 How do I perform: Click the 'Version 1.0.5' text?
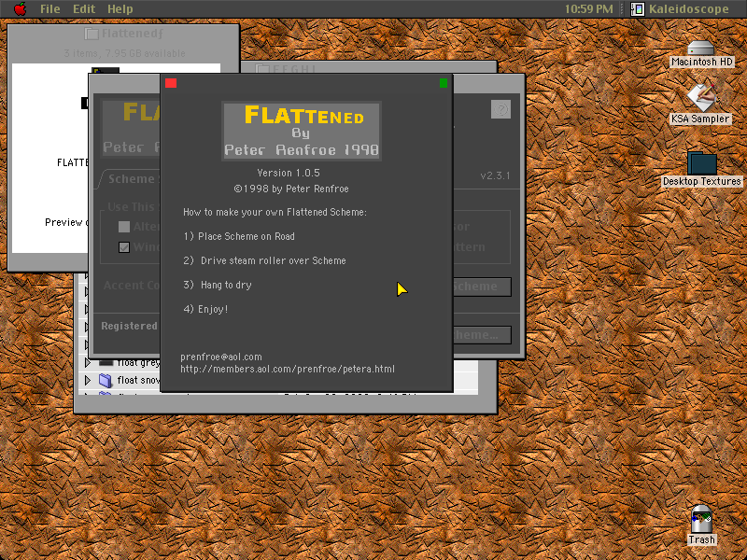point(289,173)
